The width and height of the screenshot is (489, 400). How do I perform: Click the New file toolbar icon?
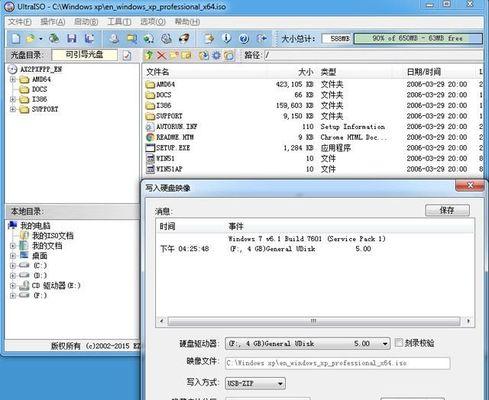click(16, 39)
